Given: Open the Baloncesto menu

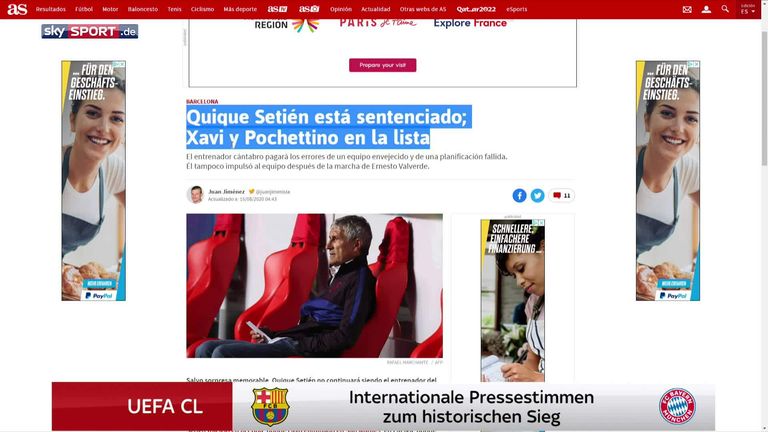Looking at the screenshot, I should click(x=143, y=9).
